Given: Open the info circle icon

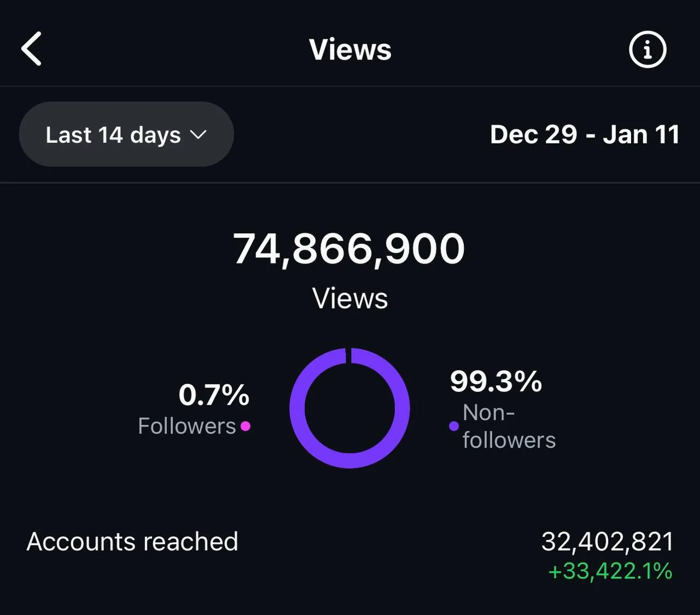Looking at the screenshot, I should pos(647,49).
